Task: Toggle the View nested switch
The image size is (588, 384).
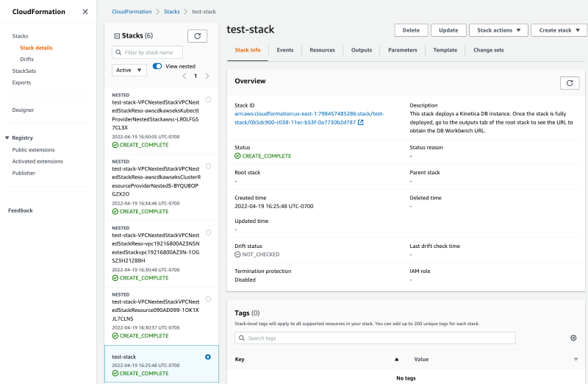Action: coord(157,66)
